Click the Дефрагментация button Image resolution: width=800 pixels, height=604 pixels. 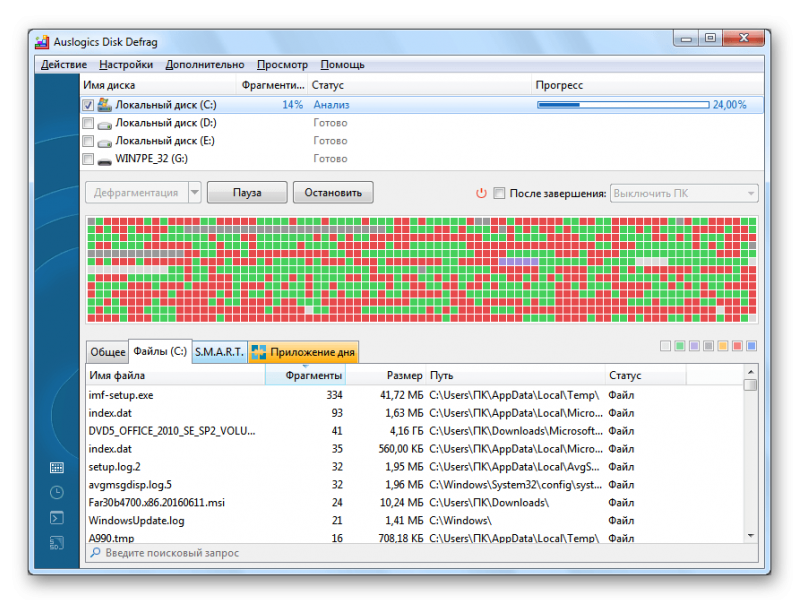(136, 192)
